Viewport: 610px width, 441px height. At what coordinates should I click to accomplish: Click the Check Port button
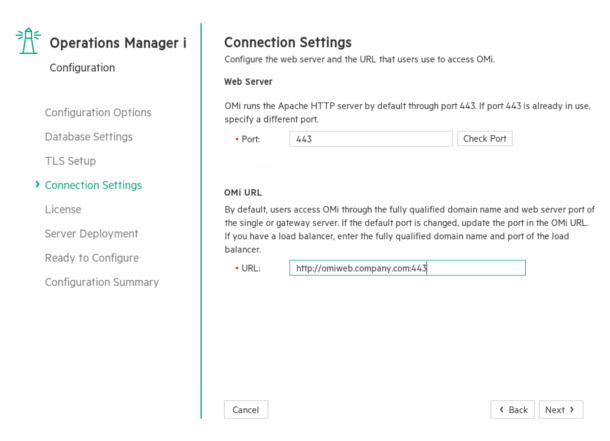[485, 138]
